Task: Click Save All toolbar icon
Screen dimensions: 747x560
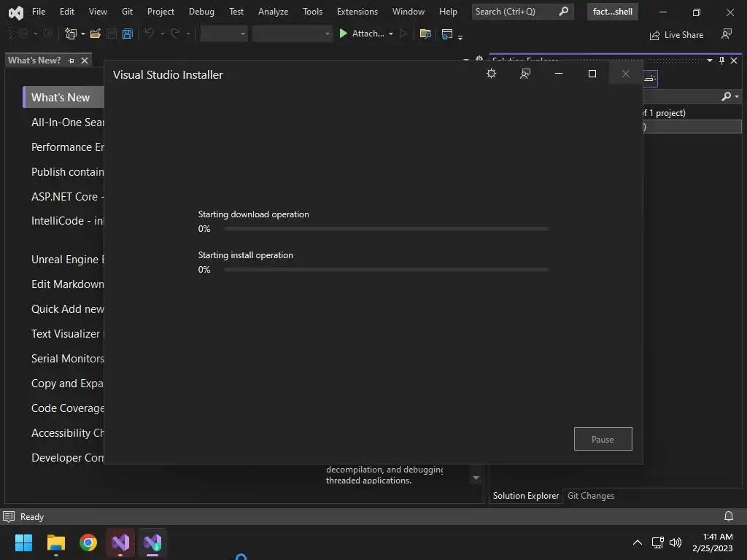Action: point(127,34)
